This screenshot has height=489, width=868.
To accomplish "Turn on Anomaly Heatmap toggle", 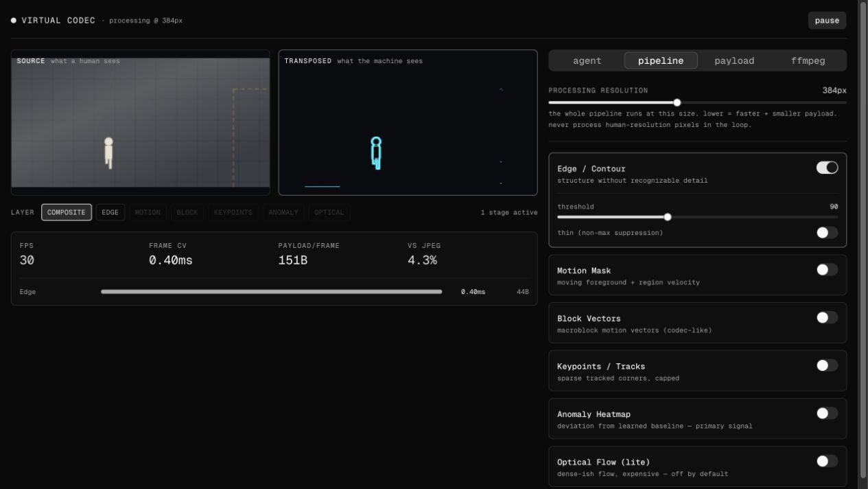I will coord(827,413).
